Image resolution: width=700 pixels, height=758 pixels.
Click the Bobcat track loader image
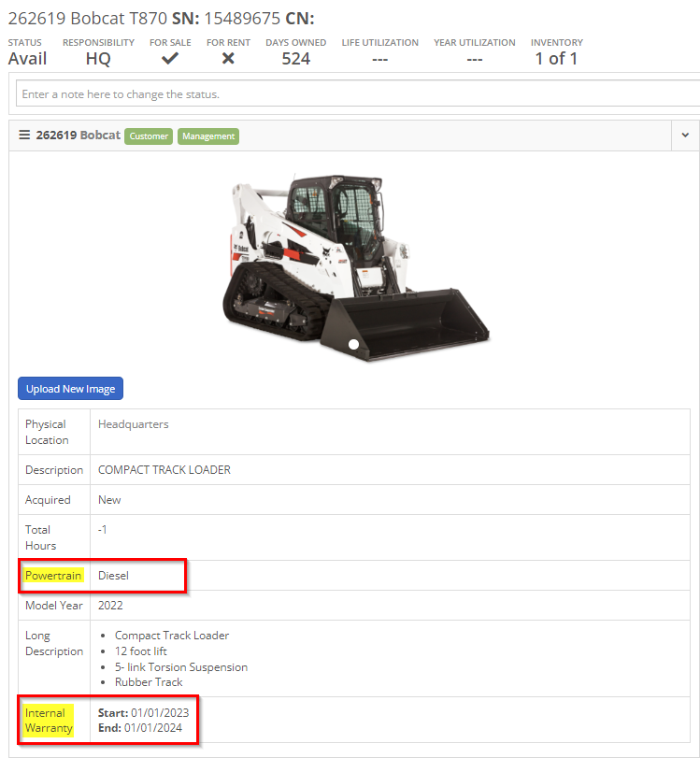[356, 267]
